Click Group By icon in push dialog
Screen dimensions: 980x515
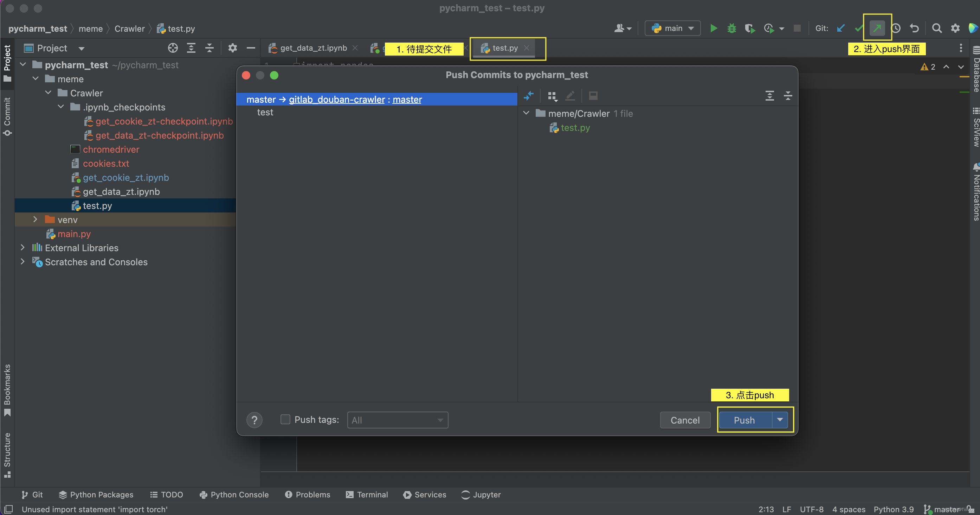click(552, 96)
